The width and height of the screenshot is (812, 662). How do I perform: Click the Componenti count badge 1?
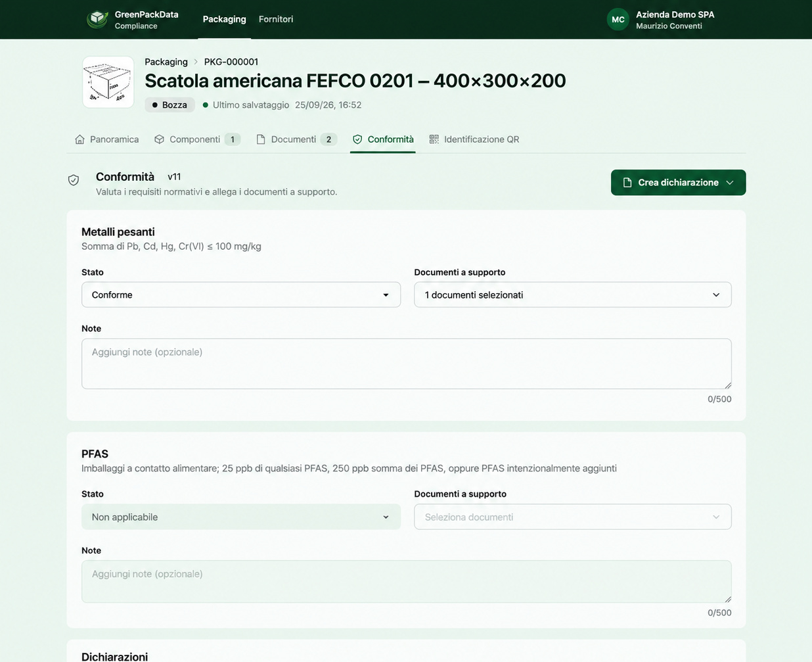(233, 139)
